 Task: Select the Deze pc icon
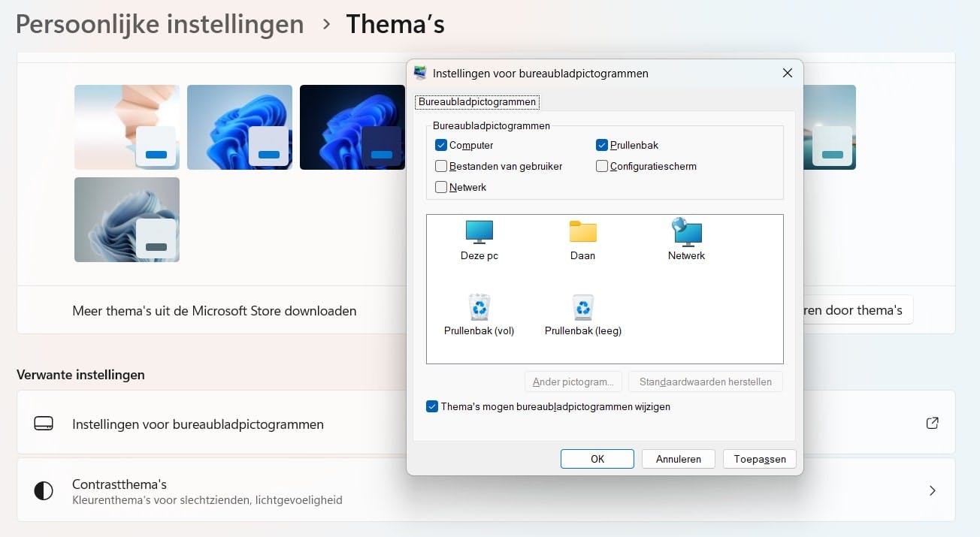pos(479,237)
